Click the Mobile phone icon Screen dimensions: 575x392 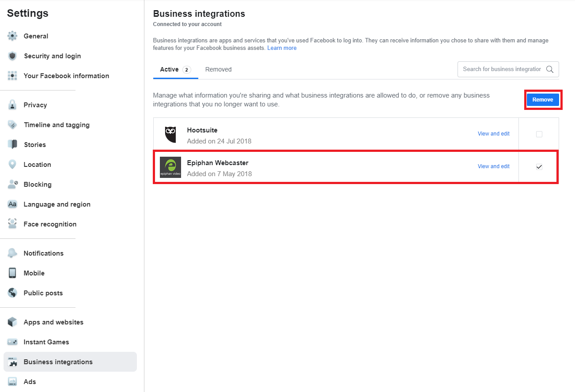[x=12, y=273]
